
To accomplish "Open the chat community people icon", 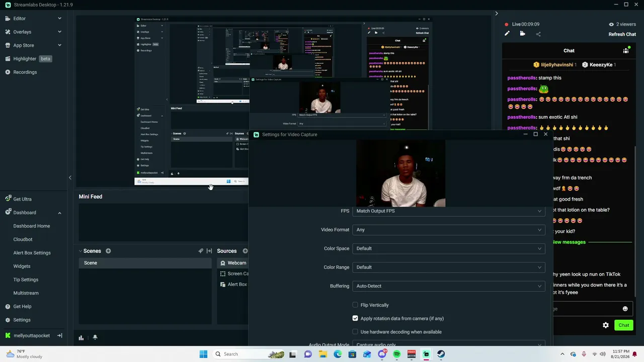I will click(x=626, y=51).
